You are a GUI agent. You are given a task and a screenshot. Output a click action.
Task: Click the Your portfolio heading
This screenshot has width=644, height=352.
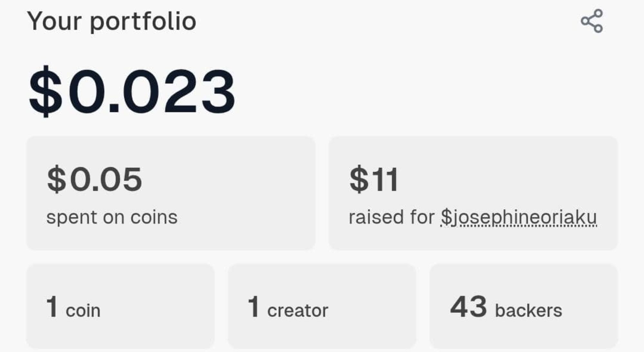[x=111, y=21]
